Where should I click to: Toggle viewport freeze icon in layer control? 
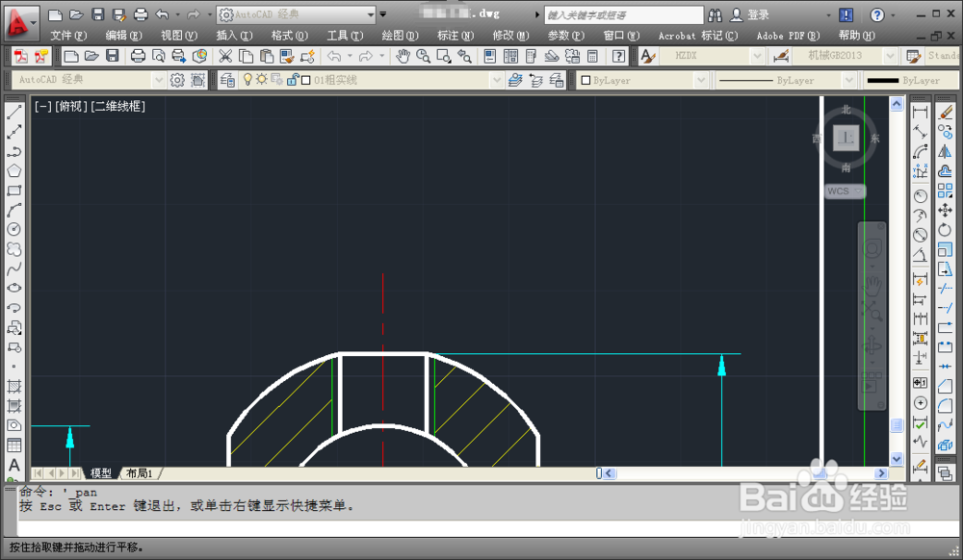click(x=277, y=80)
